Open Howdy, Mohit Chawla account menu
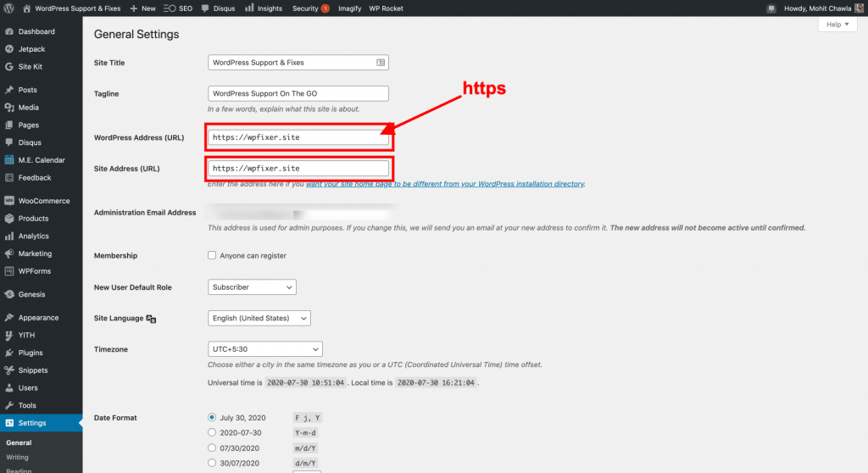 tap(824, 8)
